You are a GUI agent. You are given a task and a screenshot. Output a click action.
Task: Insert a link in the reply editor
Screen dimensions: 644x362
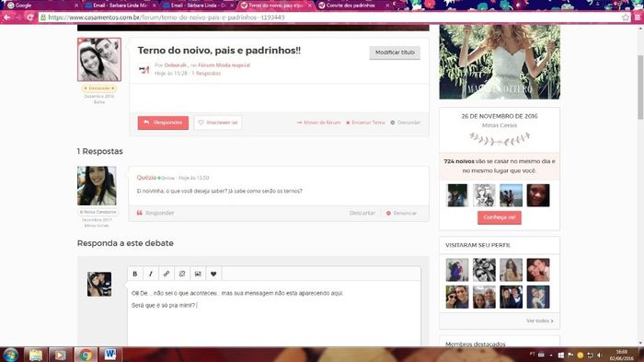tap(167, 274)
